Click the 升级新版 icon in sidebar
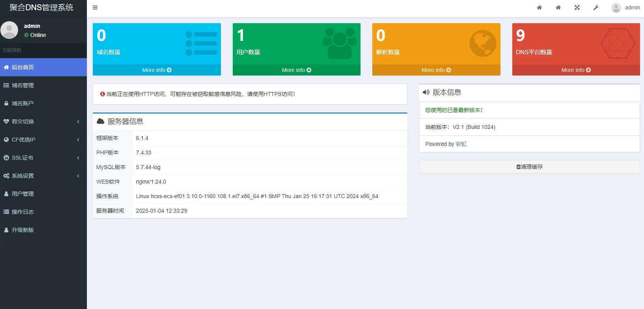Viewport: 644px width, 309px height. click(6, 230)
